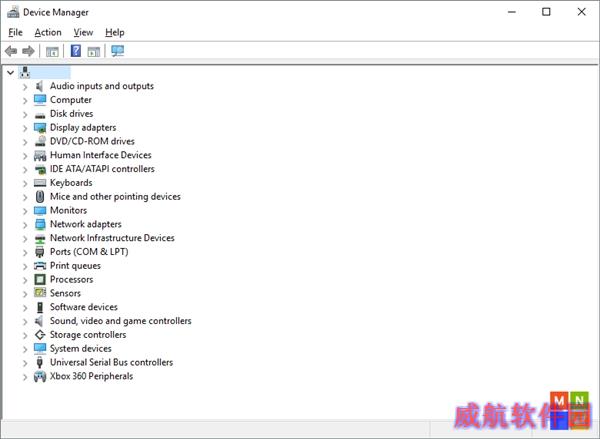The width and height of the screenshot is (600, 439).
Task: Expand the Disk drives category
Action: click(x=25, y=114)
